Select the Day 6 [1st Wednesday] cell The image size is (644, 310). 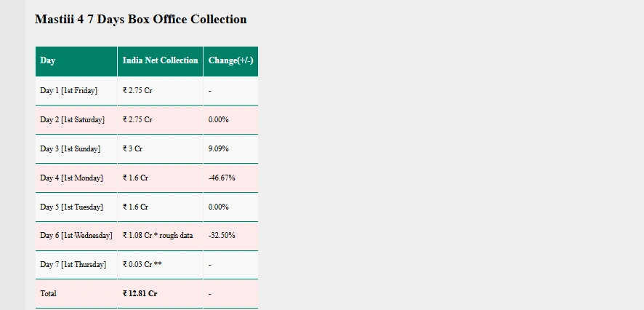click(76, 236)
